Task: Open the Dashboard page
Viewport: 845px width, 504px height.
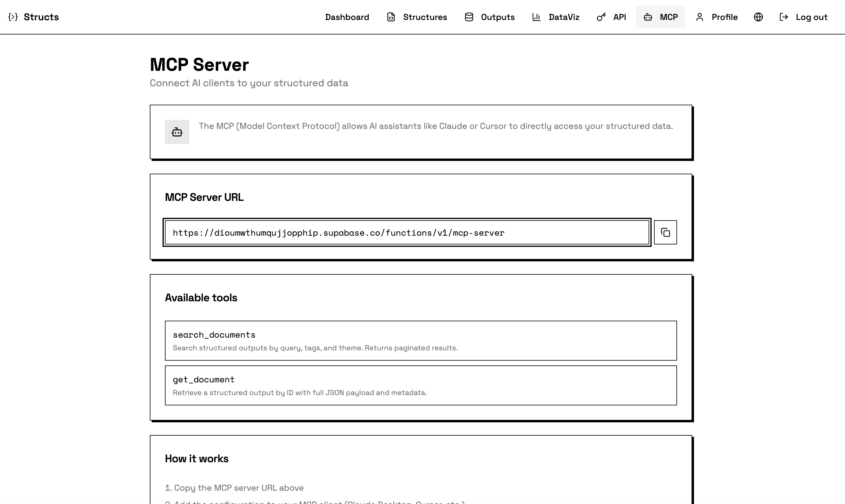Action: point(347,17)
